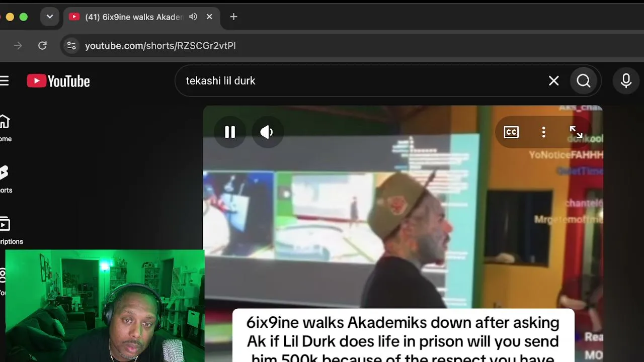Expand the short to fullscreen
This screenshot has height=362, width=644.
(x=576, y=132)
